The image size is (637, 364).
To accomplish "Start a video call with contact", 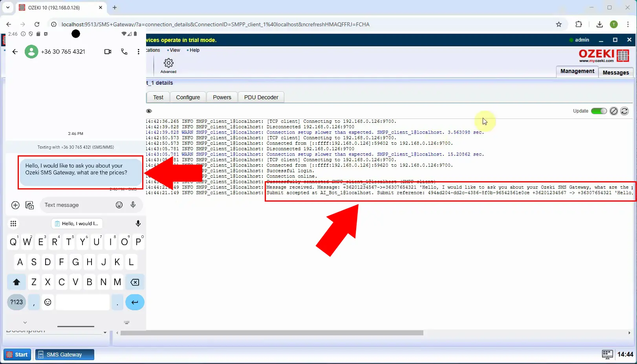I will click(108, 52).
